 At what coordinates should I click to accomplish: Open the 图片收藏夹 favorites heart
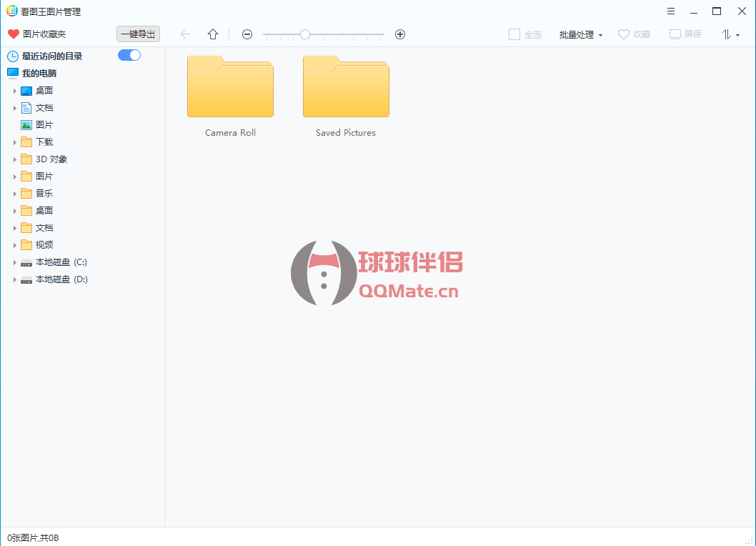point(14,34)
